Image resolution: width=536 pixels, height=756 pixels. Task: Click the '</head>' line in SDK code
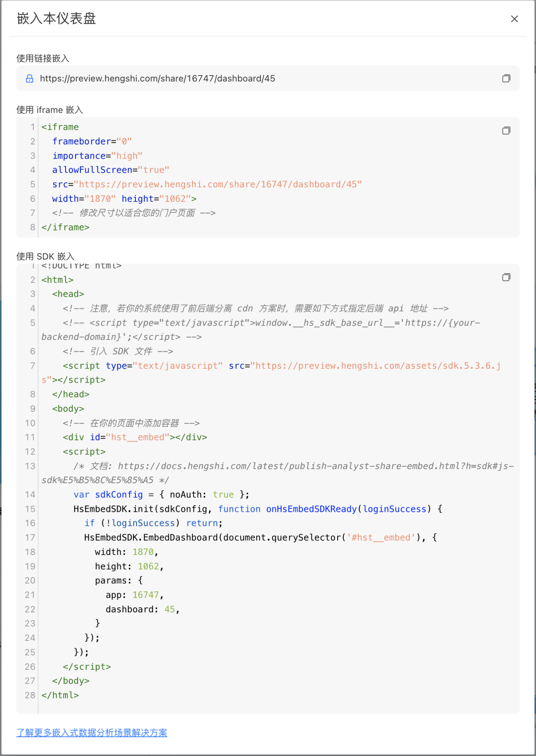click(x=71, y=395)
